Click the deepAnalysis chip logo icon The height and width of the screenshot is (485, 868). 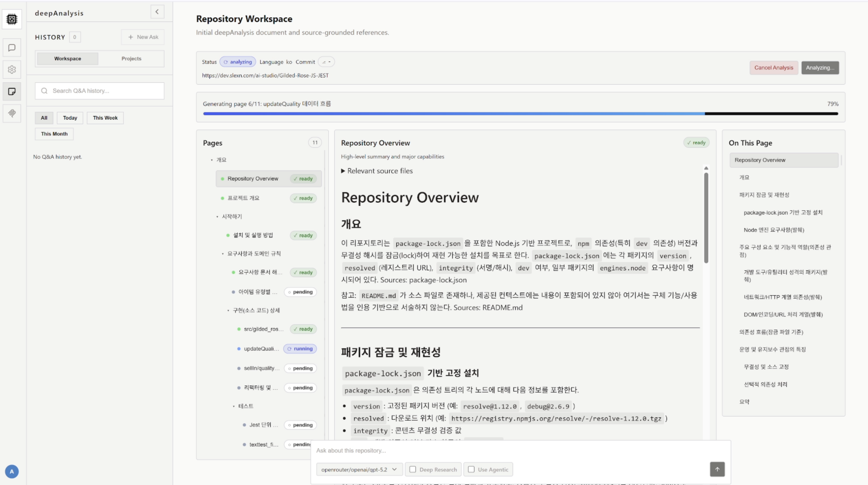[x=12, y=19]
